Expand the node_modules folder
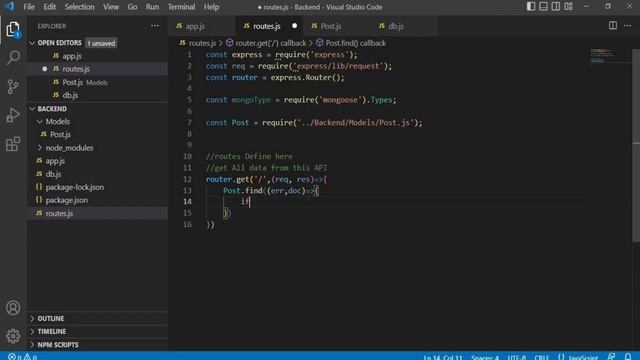The image size is (640, 360). click(x=98, y=147)
